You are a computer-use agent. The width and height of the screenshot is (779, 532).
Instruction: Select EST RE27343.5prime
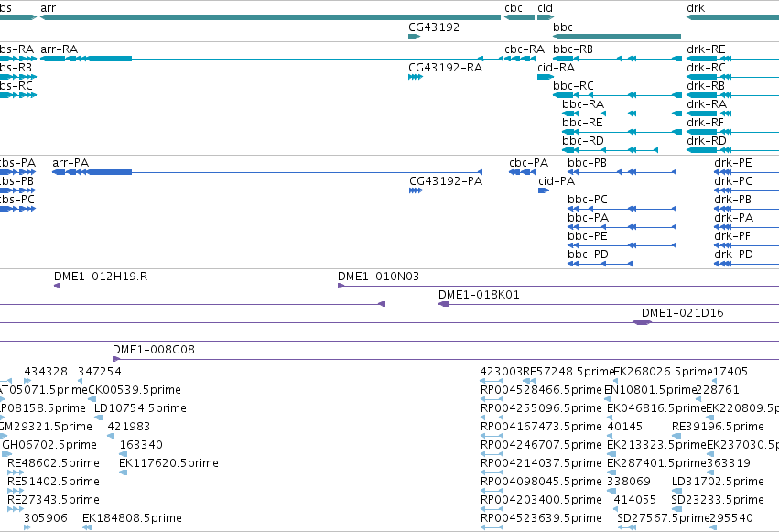[x=16, y=509]
